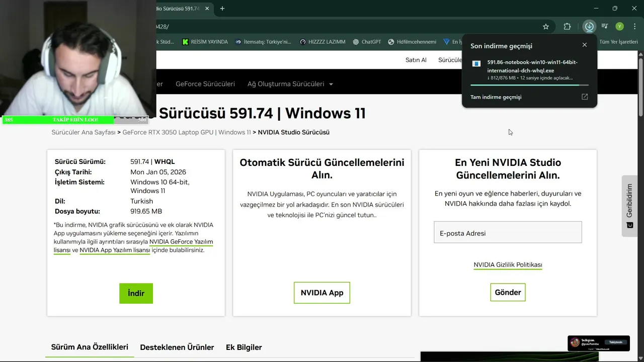Open a new browser tab
Screen dimensions: 644x362
point(222,9)
